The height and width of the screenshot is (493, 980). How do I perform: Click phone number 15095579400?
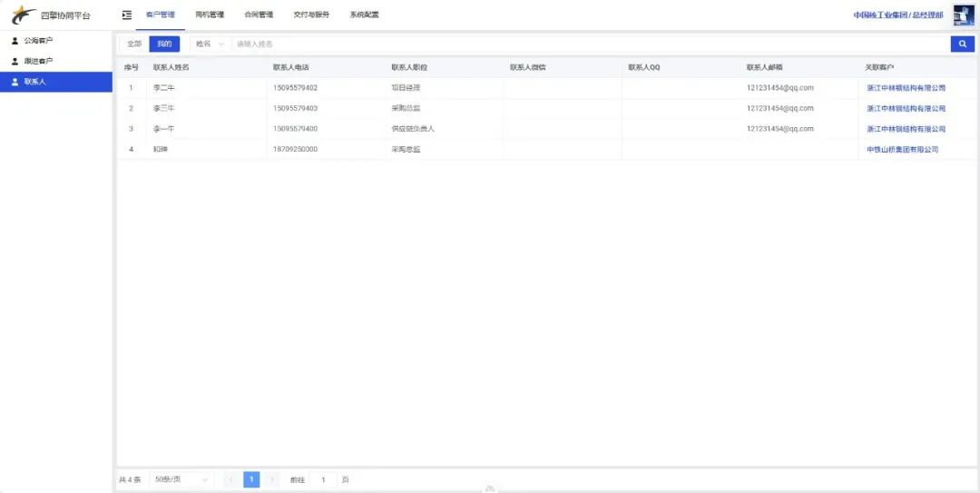(295, 130)
